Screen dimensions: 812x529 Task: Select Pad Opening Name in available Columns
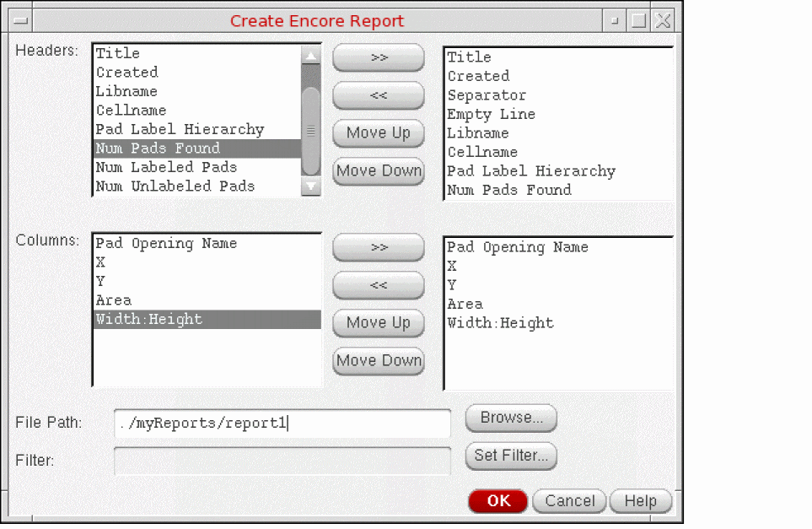click(x=207, y=244)
